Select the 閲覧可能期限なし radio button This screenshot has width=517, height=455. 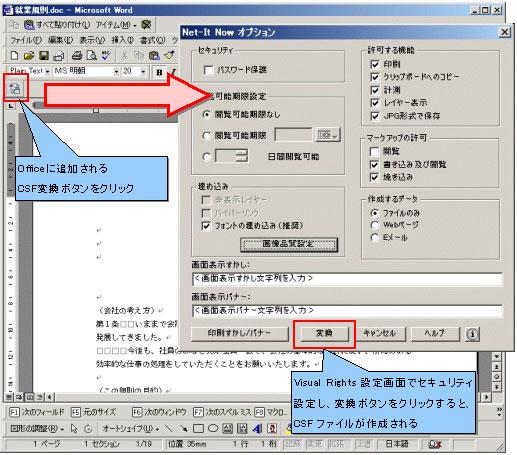(x=207, y=115)
